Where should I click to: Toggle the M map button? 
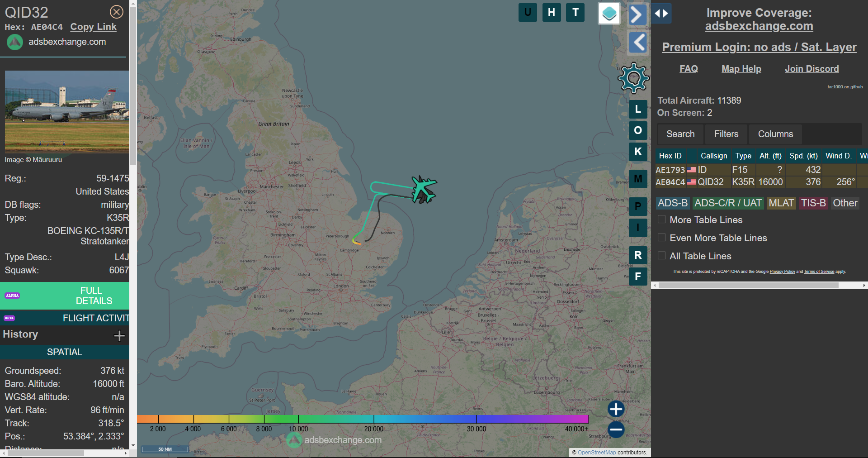(x=638, y=179)
